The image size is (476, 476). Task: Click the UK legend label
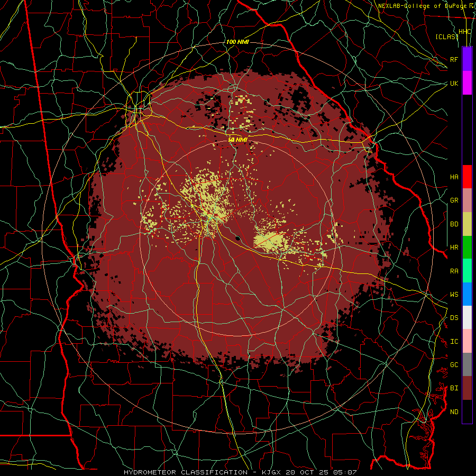coord(454,83)
